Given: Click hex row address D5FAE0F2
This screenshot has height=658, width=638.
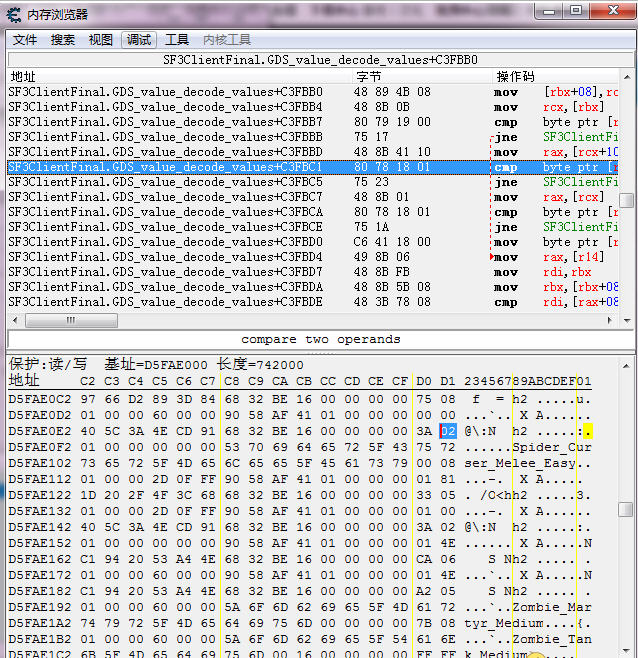Looking at the screenshot, I should click(x=40, y=447).
